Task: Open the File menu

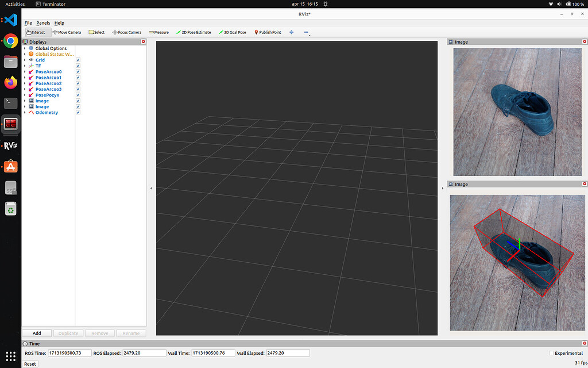Action: (x=28, y=23)
